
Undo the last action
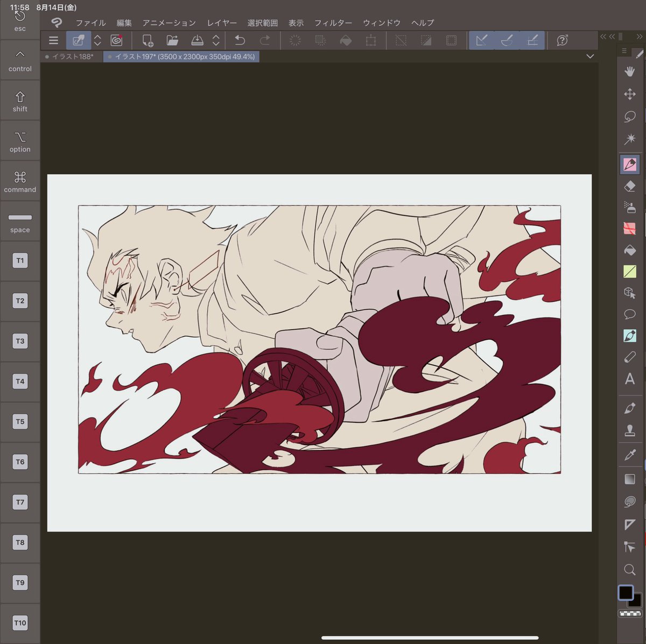click(x=240, y=40)
